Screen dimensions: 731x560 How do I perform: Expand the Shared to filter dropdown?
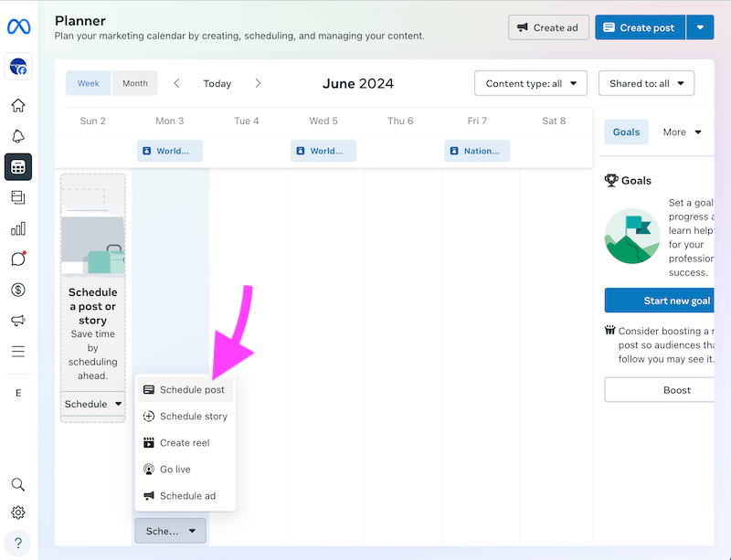[x=646, y=83]
